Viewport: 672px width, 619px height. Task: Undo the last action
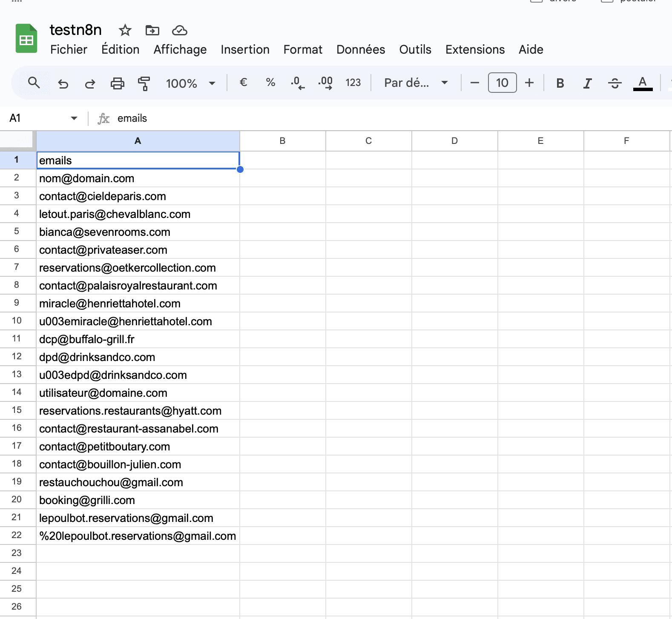[63, 83]
